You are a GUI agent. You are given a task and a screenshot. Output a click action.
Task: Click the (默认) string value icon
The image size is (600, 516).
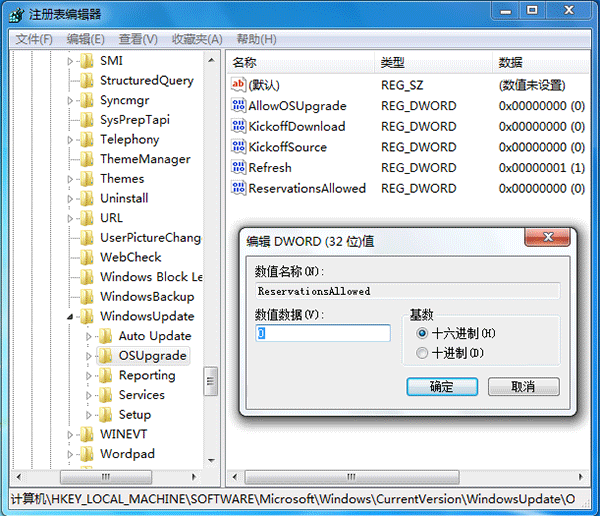(x=238, y=85)
